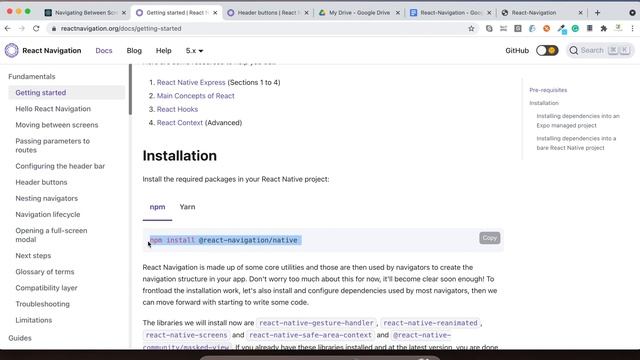The image size is (640, 360).
Task: Click the browser back arrow
Action: pos(8,29)
